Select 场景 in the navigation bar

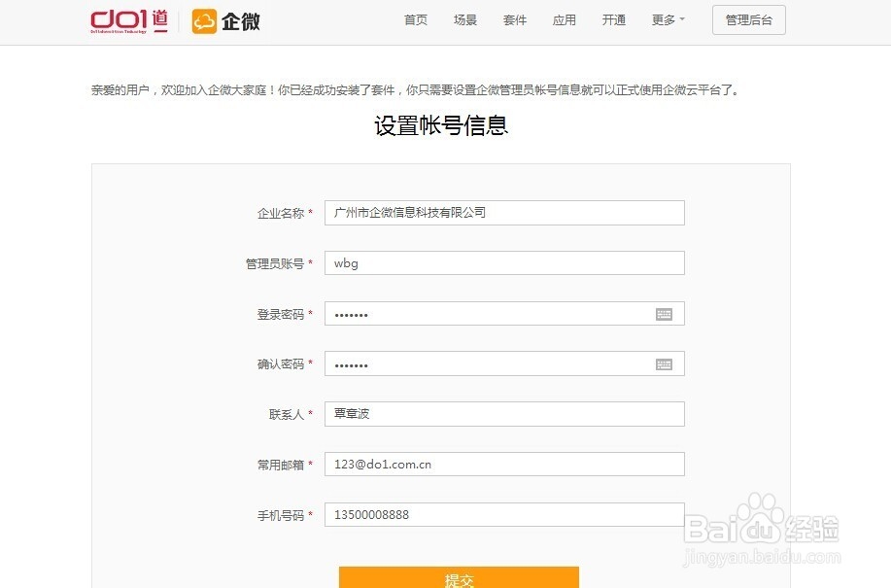[x=464, y=18]
